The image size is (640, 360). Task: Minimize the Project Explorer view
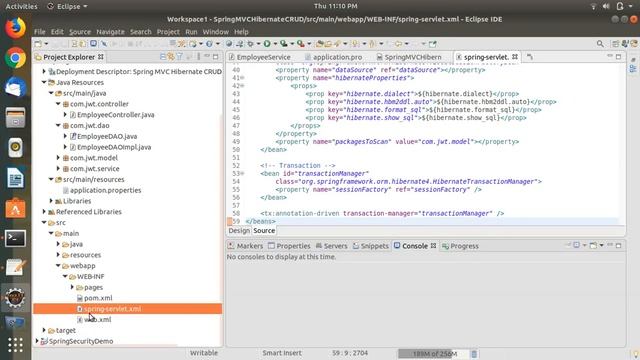207,57
